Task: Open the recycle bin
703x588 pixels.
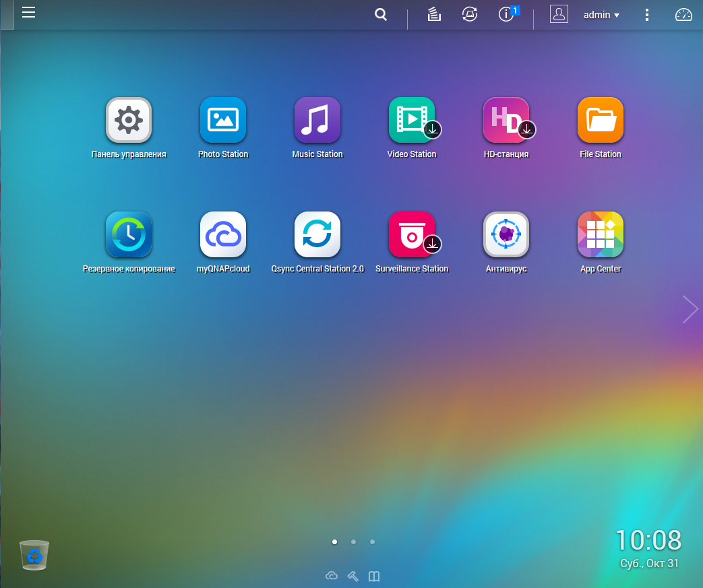Action: (x=34, y=556)
